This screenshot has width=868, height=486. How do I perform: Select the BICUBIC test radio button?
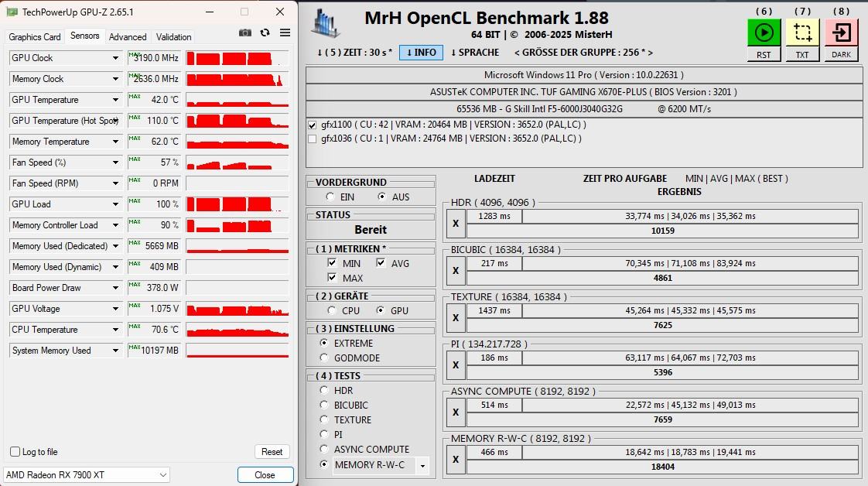324,405
